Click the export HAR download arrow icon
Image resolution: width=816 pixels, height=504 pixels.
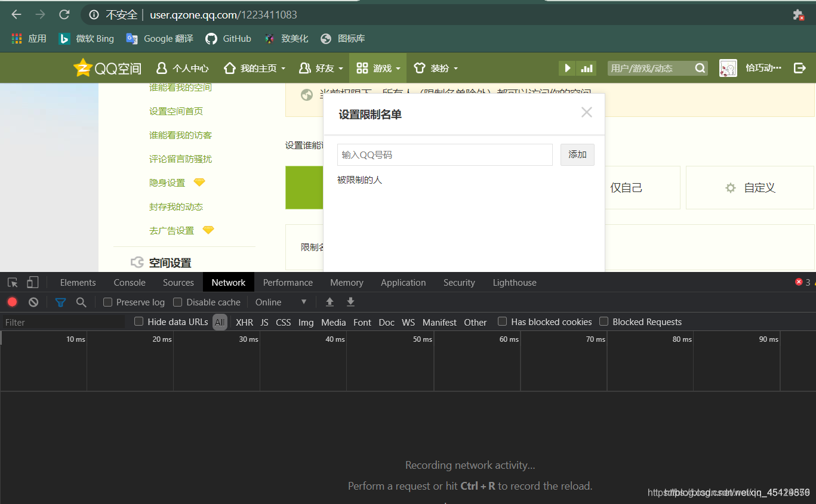351,302
